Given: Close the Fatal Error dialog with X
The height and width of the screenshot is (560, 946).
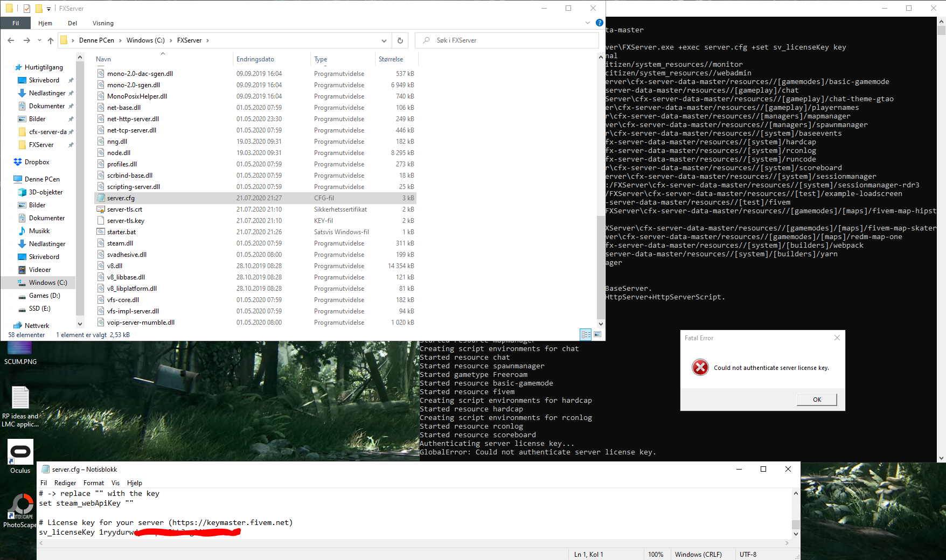Looking at the screenshot, I should pos(837,338).
